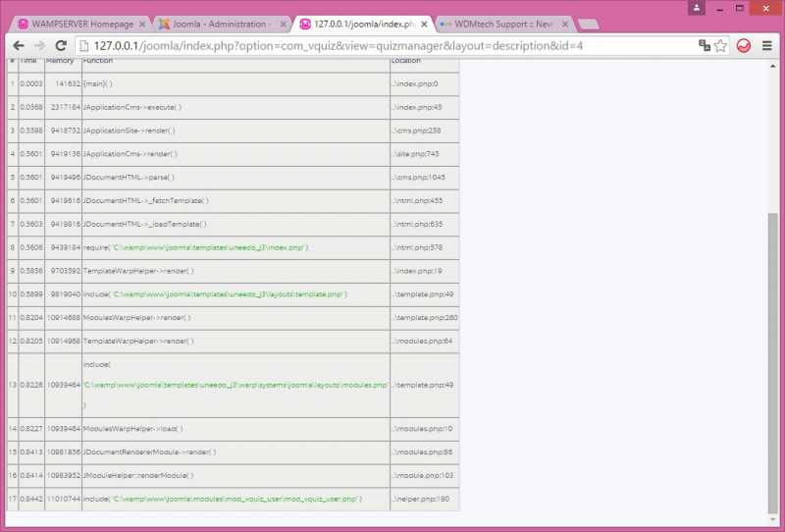Close the Joomla - Administration tab
This screenshot has height=532, width=785.
point(283,24)
